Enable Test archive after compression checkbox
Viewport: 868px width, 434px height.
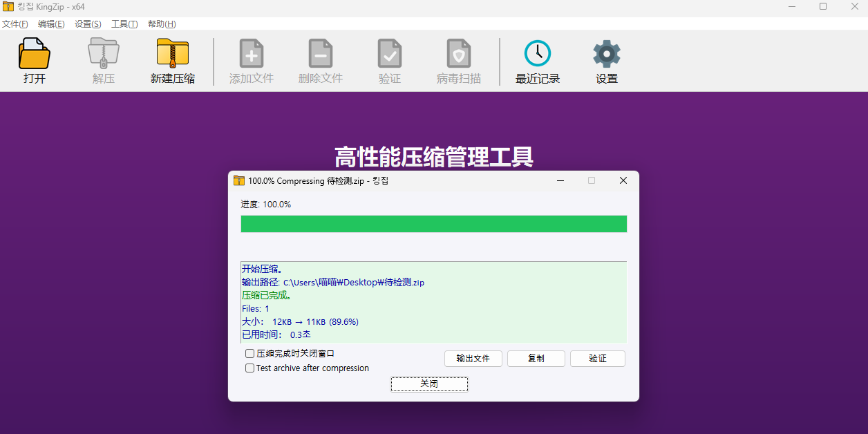[x=250, y=368]
